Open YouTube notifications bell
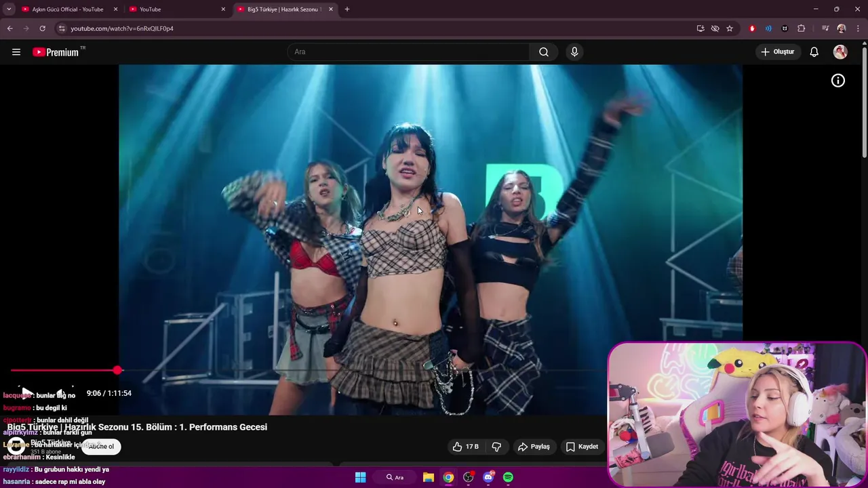 point(814,52)
